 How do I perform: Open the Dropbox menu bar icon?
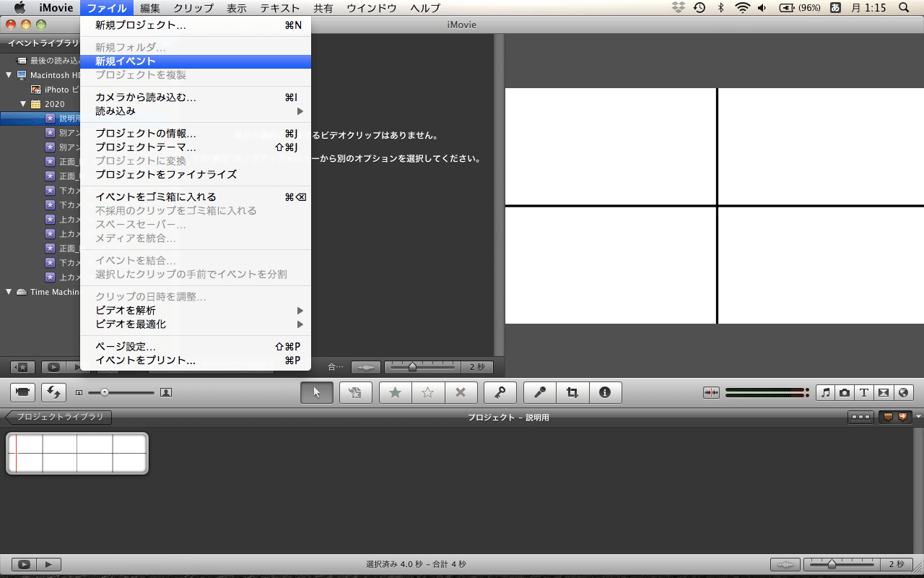[678, 8]
